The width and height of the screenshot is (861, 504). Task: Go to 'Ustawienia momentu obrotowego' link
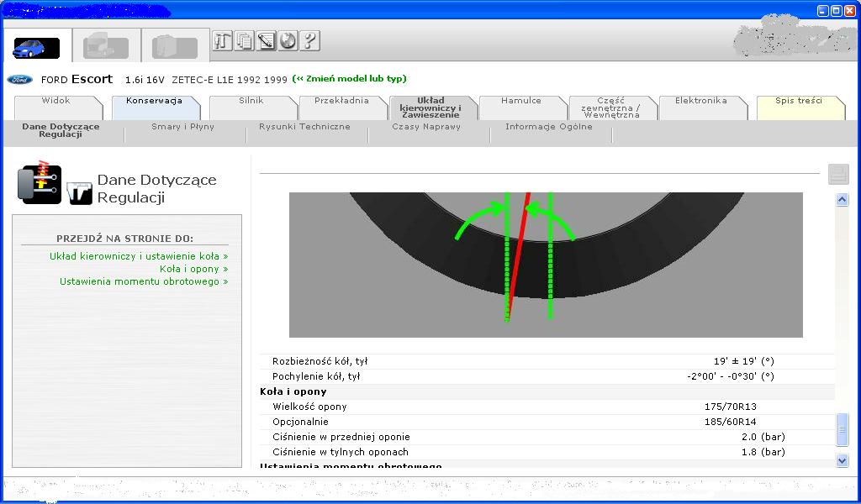pyautogui.click(x=144, y=281)
